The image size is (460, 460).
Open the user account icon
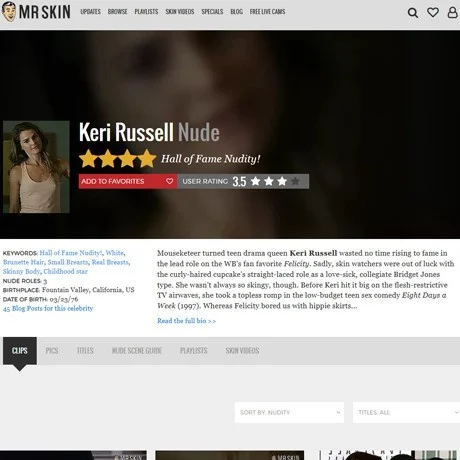click(x=452, y=12)
